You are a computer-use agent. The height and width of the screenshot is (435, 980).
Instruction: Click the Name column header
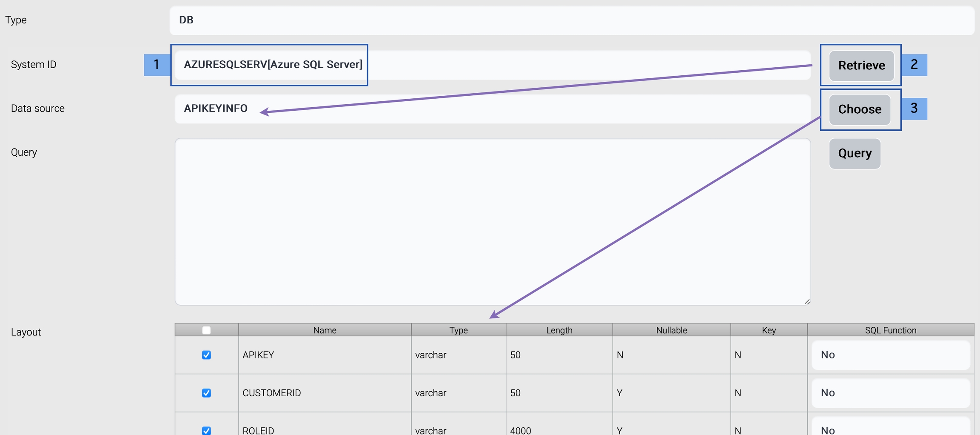[x=325, y=330]
